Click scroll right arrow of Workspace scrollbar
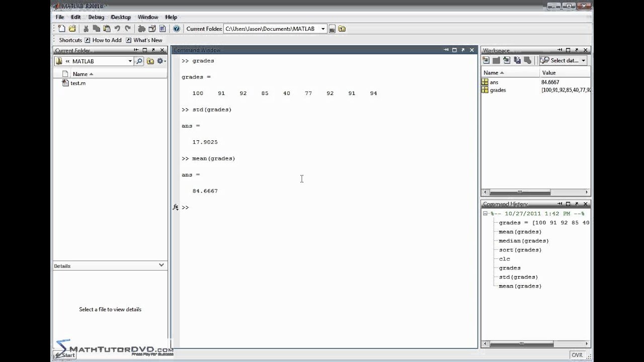The width and height of the screenshot is (644, 362). pos(586,192)
